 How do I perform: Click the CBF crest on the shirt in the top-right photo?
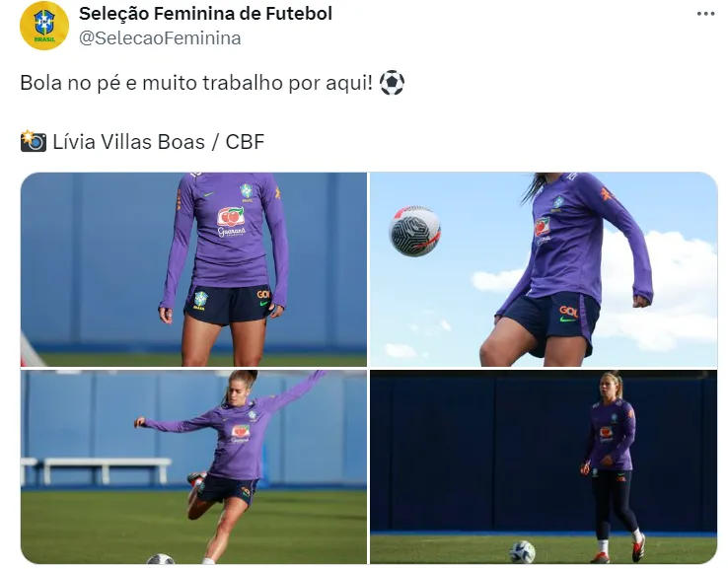coord(558,203)
